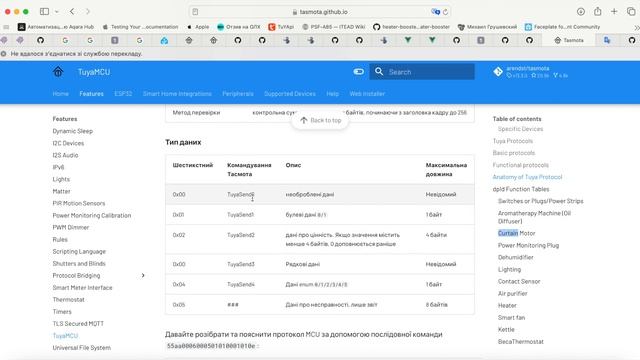Open the TuYApi bookmark
The image size is (640, 360).
point(281,27)
